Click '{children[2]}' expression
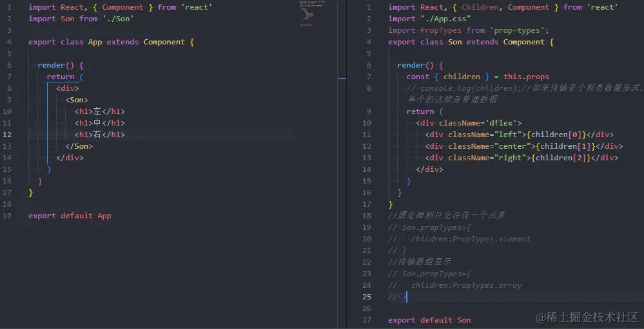 click(x=561, y=158)
